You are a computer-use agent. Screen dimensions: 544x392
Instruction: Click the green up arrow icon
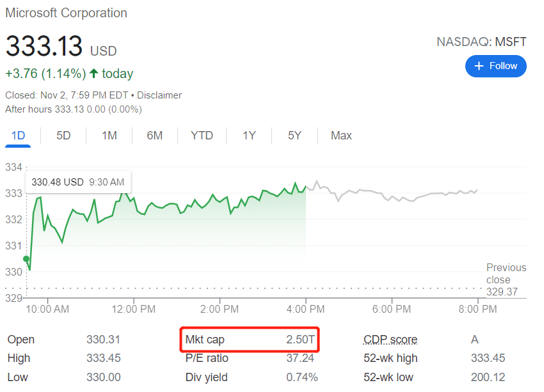coord(93,73)
